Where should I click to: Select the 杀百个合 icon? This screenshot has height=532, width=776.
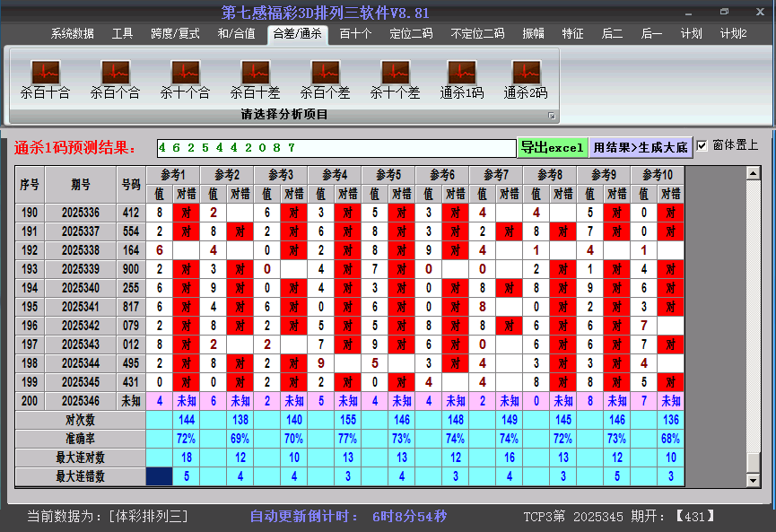tap(115, 73)
